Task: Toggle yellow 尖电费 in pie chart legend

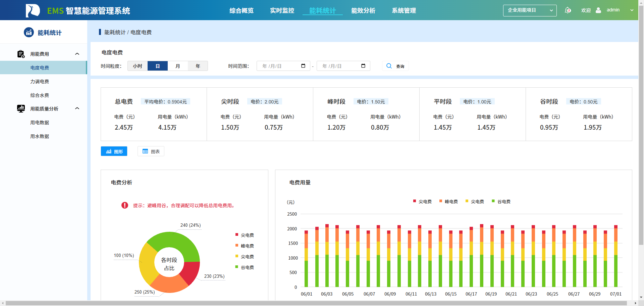Action: pyautogui.click(x=245, y=257)
